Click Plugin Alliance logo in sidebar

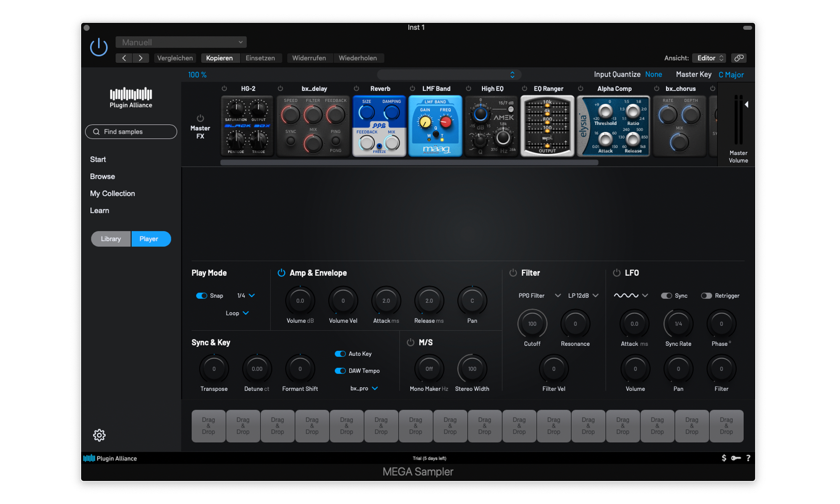click(x=131, y=97)
